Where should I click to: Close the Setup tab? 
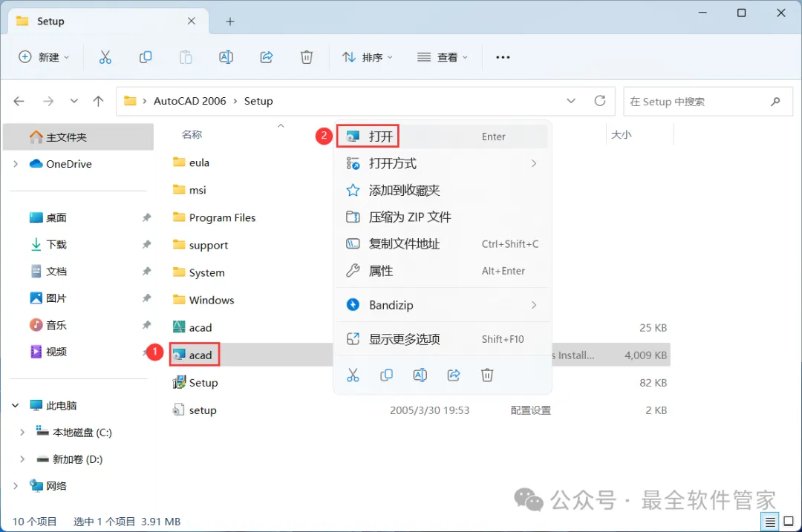point(192,21)
